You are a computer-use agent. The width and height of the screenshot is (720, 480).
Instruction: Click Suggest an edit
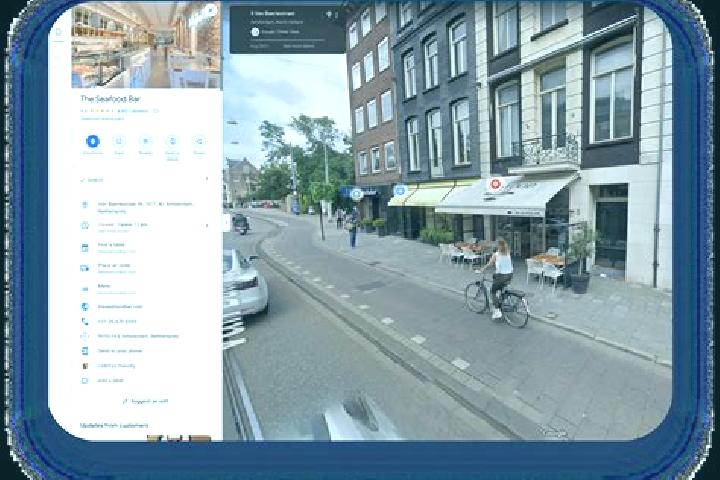(145, 401)
